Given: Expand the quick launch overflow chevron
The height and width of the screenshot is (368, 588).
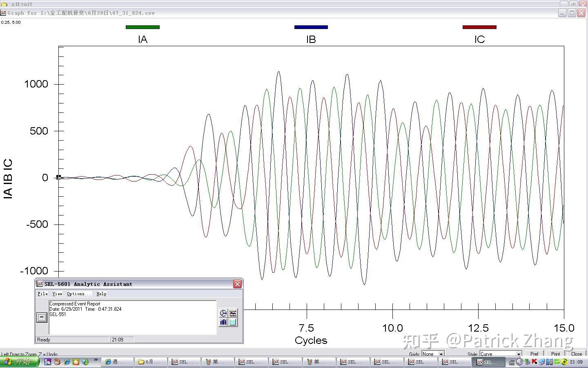Looking at the screenshot, I should pyautogui.click(x=96, y=360).
